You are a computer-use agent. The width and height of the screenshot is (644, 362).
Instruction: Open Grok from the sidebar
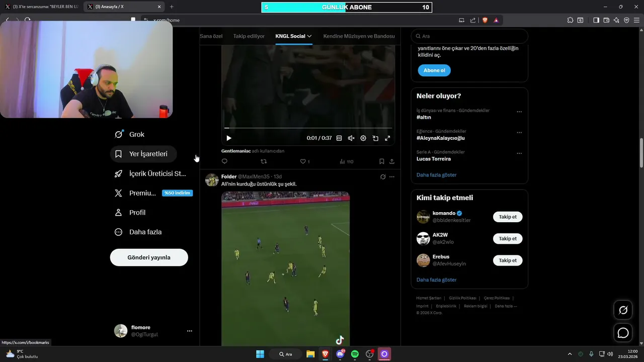129,134
